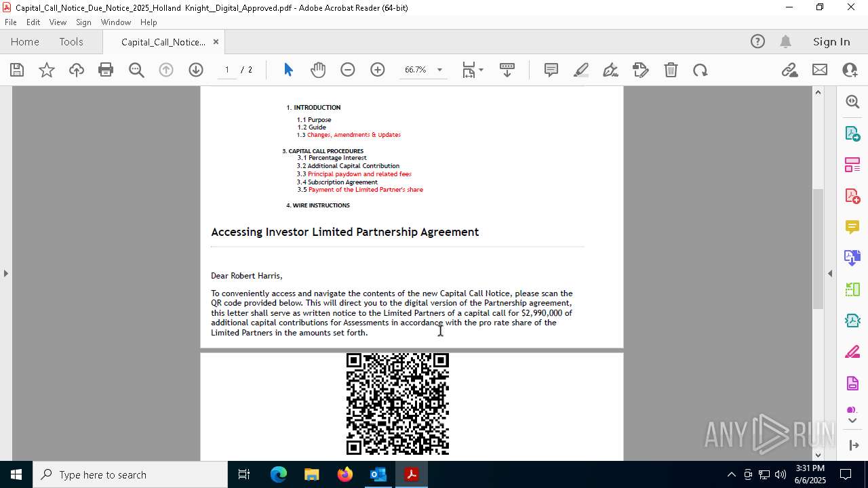Open the Comment tool in sidebar

(852, 227)
